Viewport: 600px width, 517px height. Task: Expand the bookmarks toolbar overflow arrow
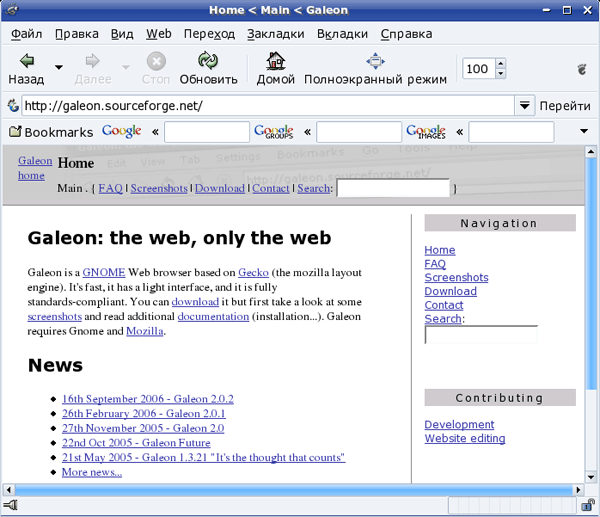584,131
